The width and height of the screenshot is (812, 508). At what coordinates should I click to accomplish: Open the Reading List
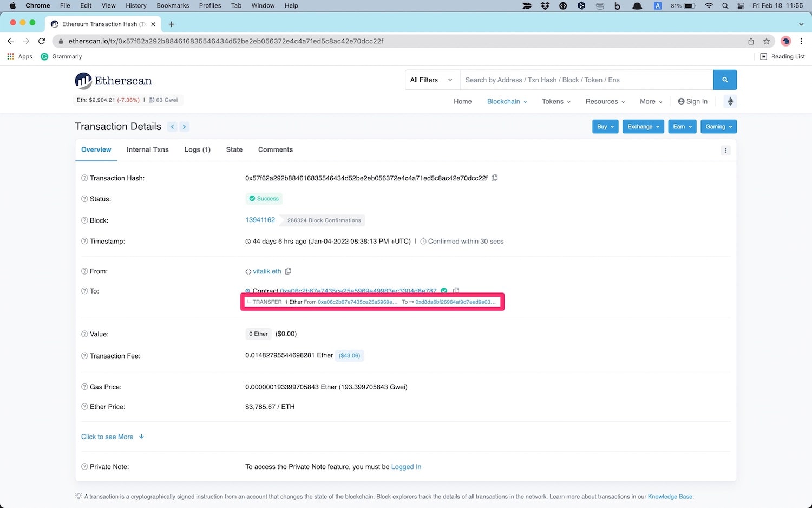coord(782,56)
